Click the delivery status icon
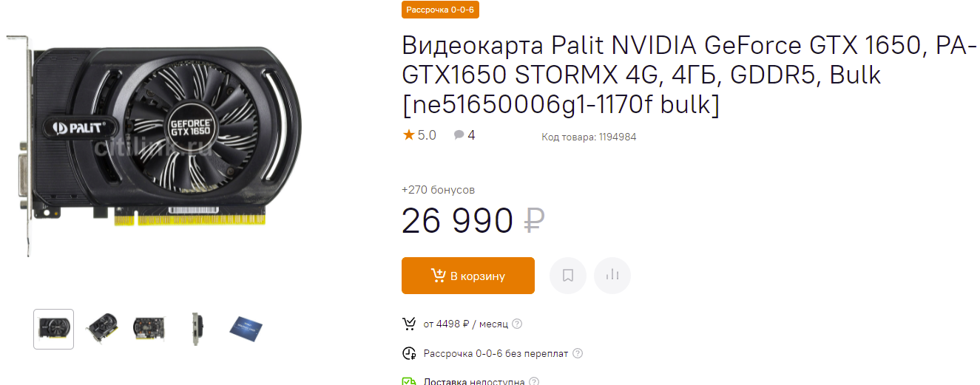Viewport: 980px width, 385px height. pyautogui.click(x=409, y=381)
